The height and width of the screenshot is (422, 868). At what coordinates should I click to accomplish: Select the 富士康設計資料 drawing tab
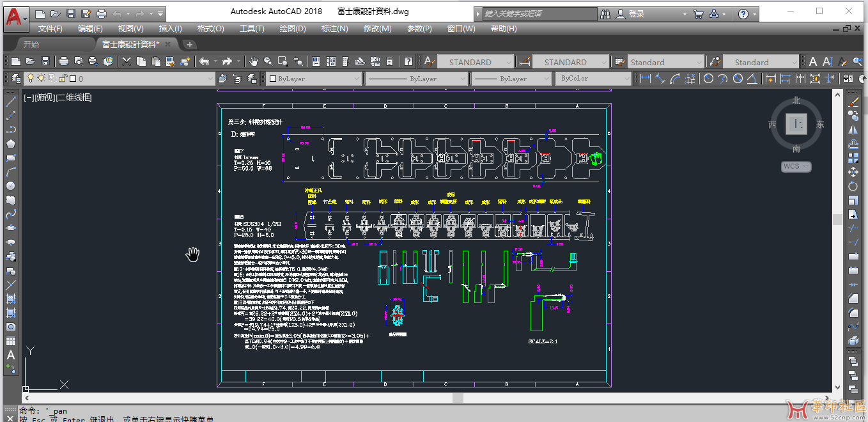tap(130, 45)
